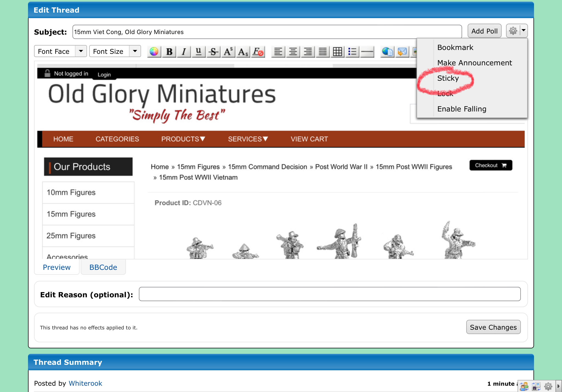Click the Add Poll button

pos(484,31)
